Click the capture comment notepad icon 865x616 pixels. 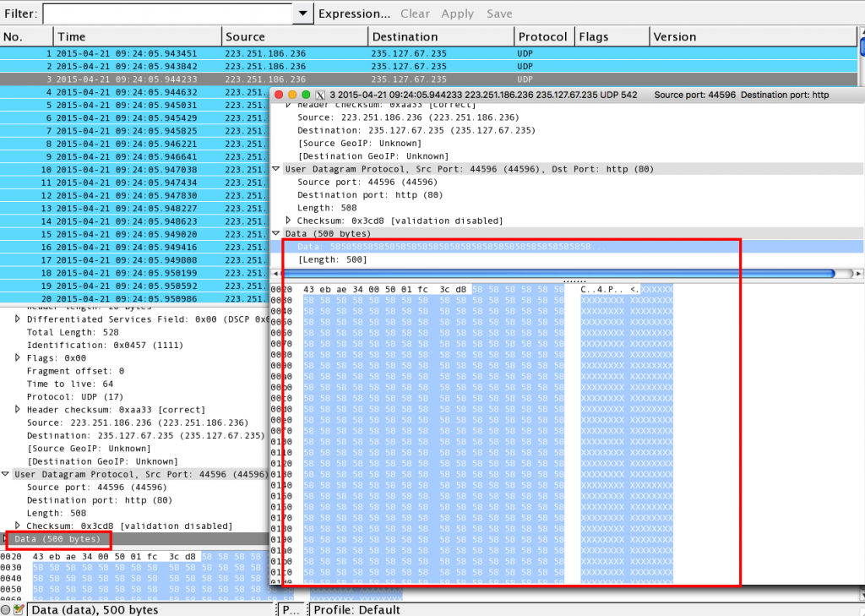[x=19, y=609]
